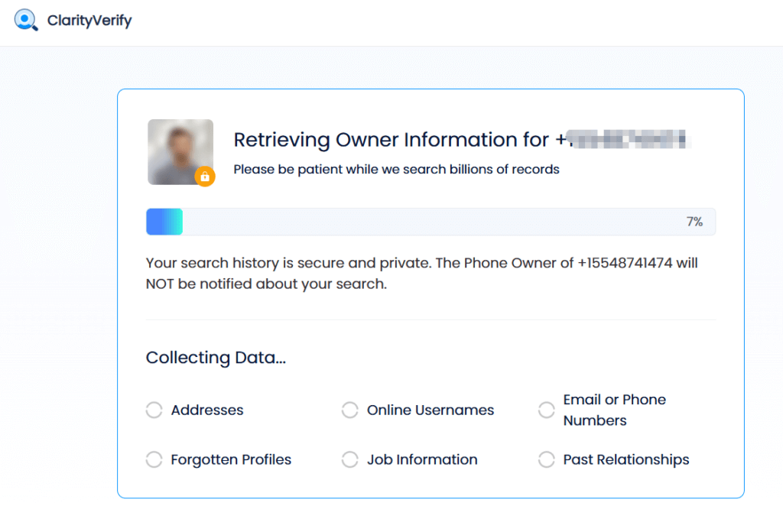Screen dimensions: 783x532
Task: Click the Email or Phone Numbers label
Action: point(615,410)
